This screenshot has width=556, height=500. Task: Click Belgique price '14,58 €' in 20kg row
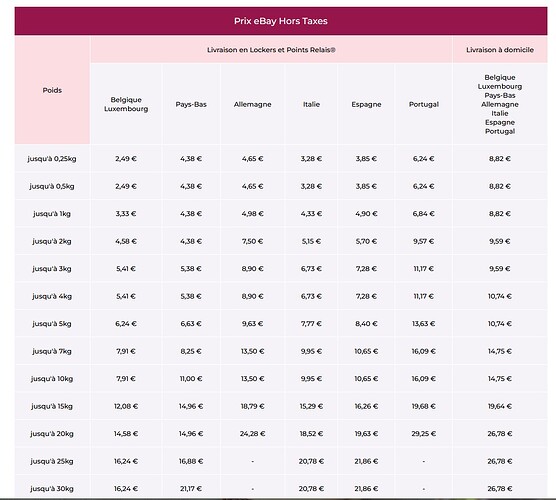point(126,434)
